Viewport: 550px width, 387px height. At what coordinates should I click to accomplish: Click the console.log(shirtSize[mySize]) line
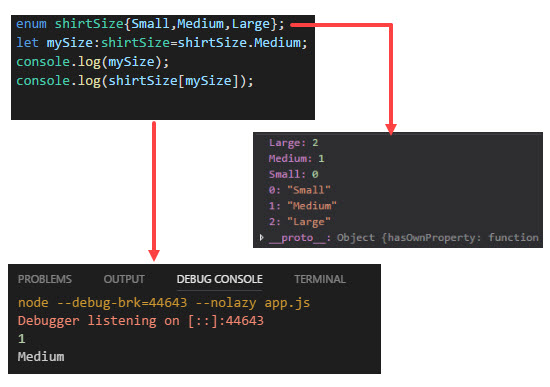[x=135, y=81]
